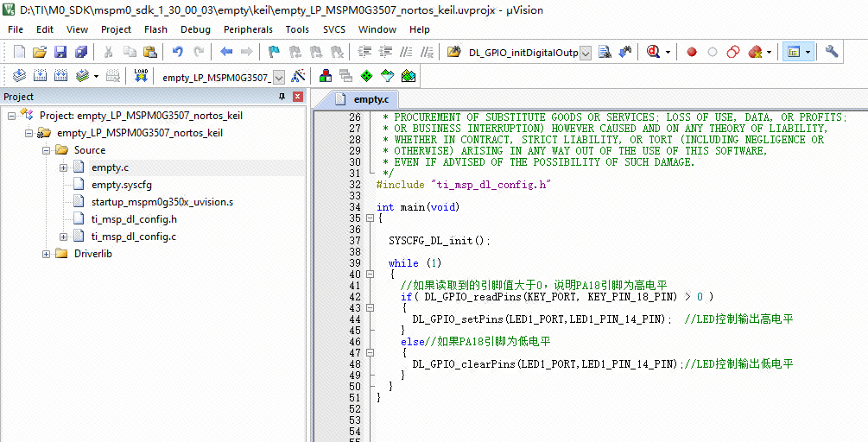Paste from the clipboard
This screenshot has width=868, height=442.
[x=150, y=52]
